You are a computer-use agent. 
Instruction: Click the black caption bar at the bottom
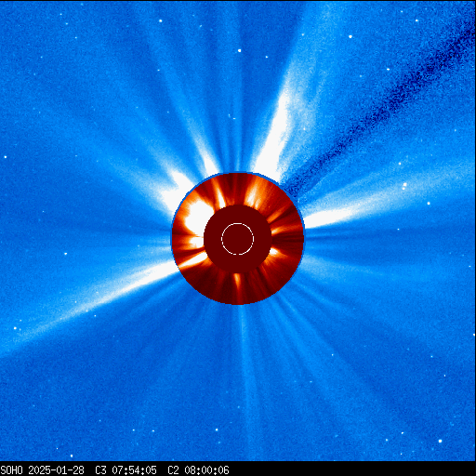pos(238,469)
